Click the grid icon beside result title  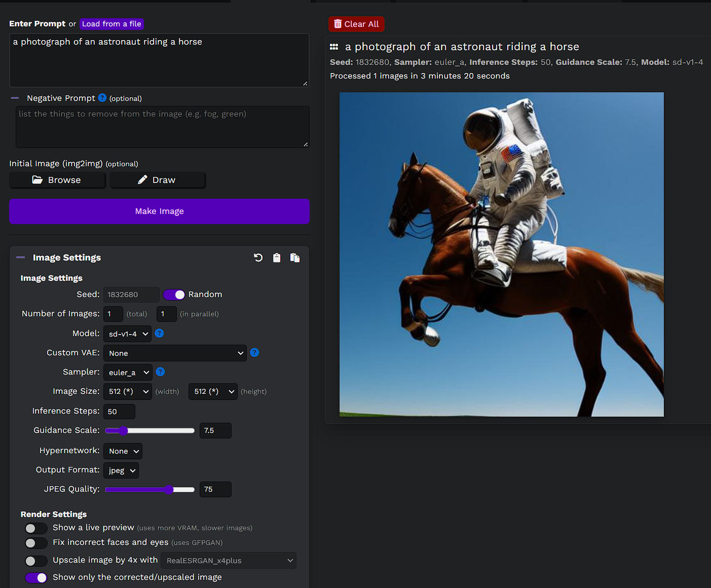click(x=334, y=47)
